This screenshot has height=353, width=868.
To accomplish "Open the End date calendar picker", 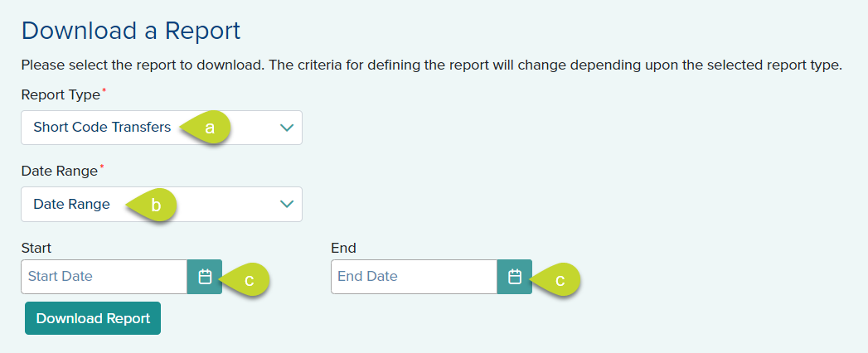I will (x=514, y=277).
